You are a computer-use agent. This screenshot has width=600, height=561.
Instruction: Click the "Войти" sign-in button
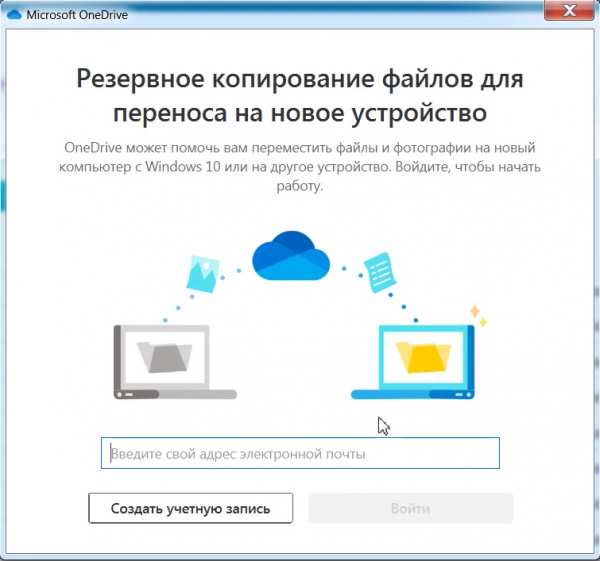pyautogui.click(x=410, y=508)
